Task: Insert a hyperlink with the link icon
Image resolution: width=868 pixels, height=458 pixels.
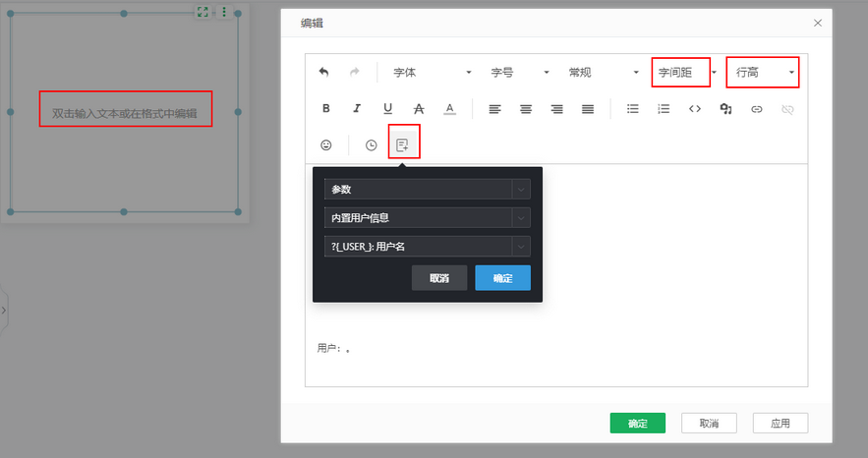Action: pyautogui.click(x=757, y=109)
